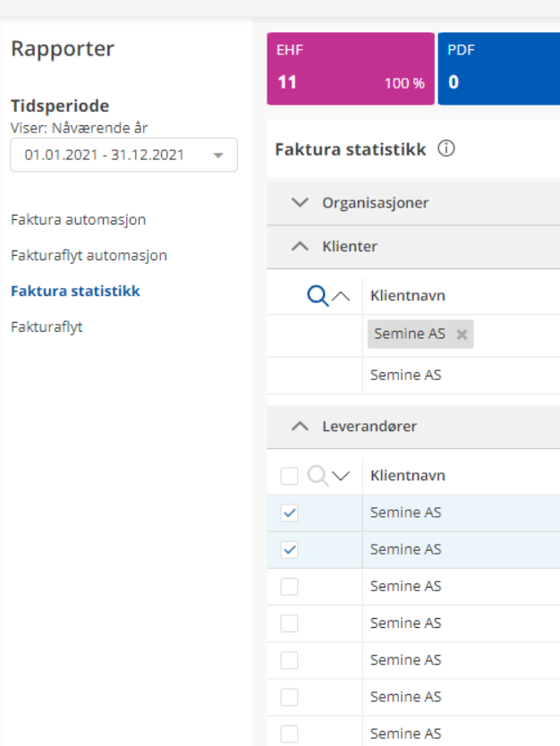
Task: Collapse the Leverandører section
Action: coord(301,427)
